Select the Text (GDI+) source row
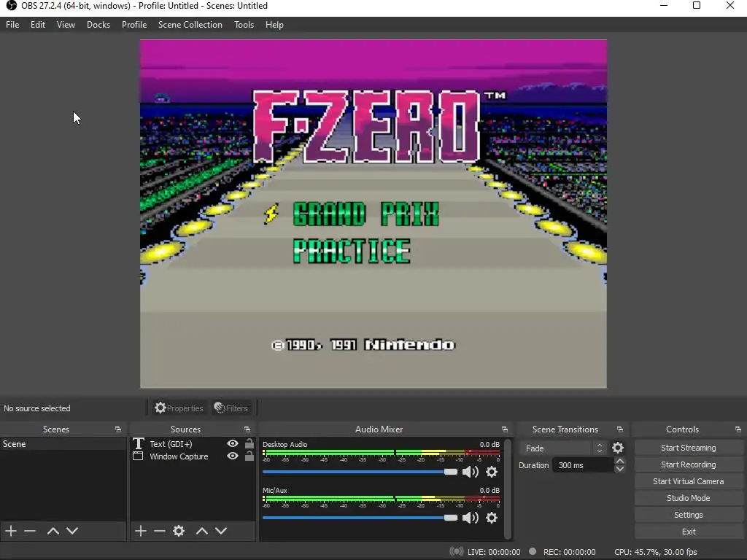747x560 pixels. click(x=193, y=444)
